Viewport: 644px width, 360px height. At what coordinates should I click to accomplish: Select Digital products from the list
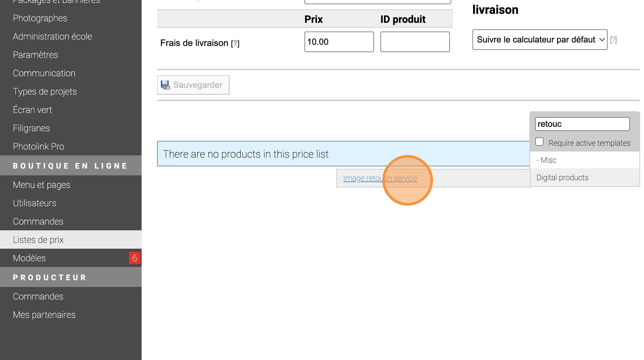click(562, 178)
